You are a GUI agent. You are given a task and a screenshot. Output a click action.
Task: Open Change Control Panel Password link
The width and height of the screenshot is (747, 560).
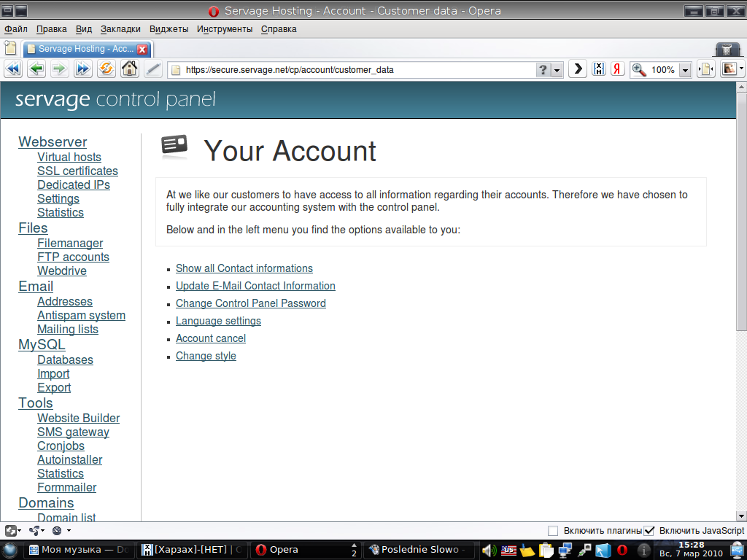pyautogui.click(x=251, y=303)
